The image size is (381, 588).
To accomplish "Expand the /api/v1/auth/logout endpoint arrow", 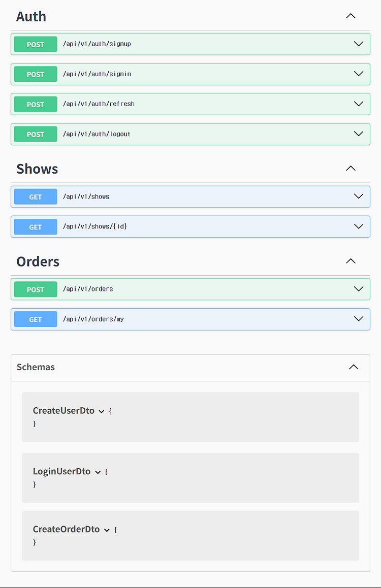I will (x=359, y=134).
